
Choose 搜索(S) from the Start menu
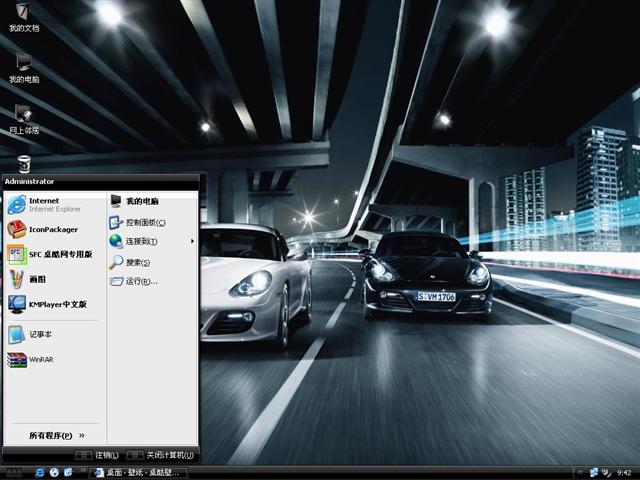pos(137,262)
